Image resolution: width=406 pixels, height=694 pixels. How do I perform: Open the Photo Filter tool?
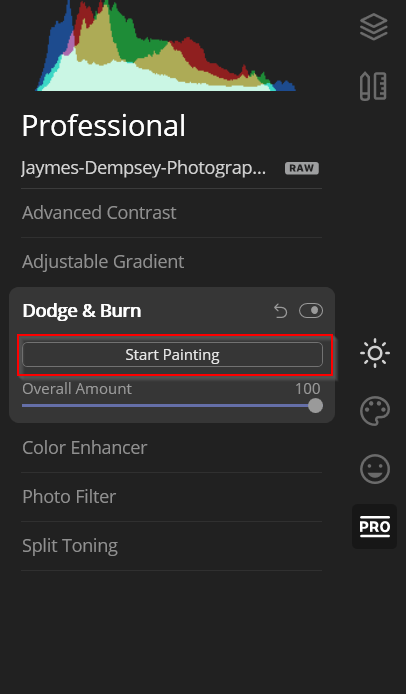(x=69, y=497)
